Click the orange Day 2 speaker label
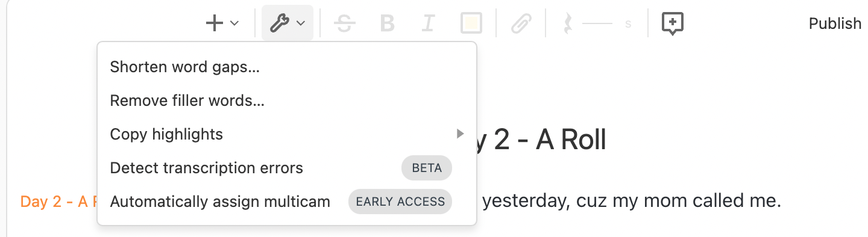This screenshot has width=868, height=237. point(59,202)
